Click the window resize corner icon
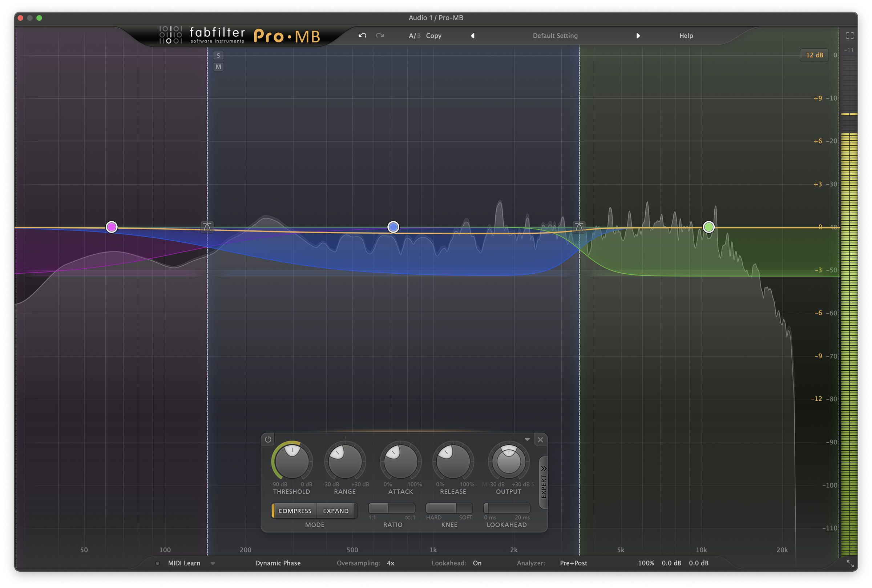Viewport: 872px width, 588px height. pyautogui.click(x=850, y=564)
